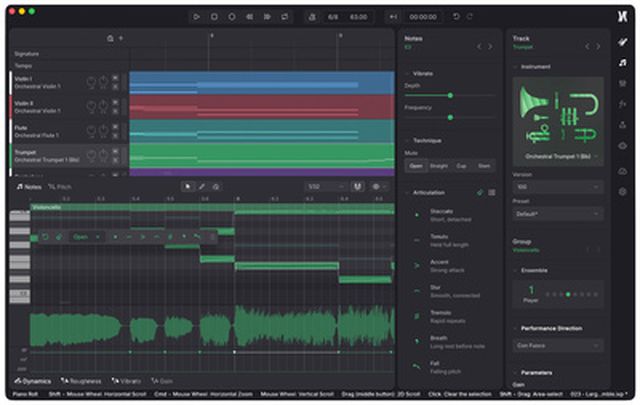Click the go-to-start icon beside timecode

tap(393, 17)
